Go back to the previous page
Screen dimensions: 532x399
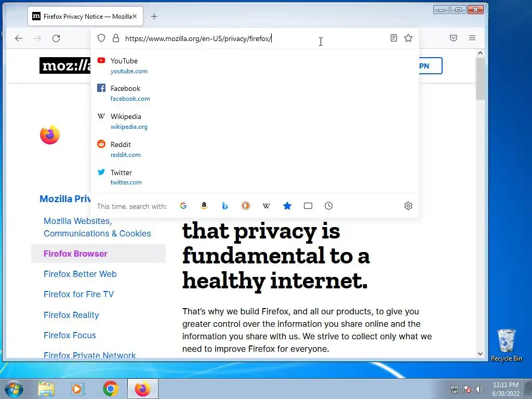(x=19, y=38)
